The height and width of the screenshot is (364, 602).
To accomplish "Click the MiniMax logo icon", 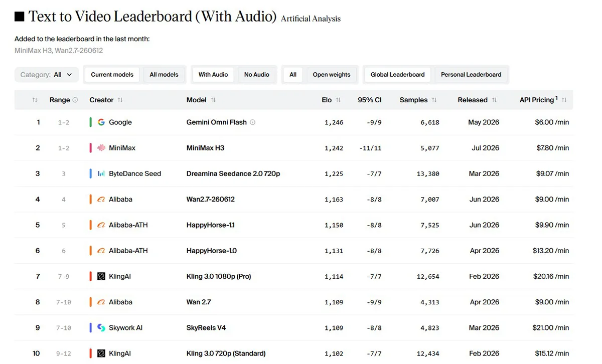I will click(x=101, y=148).
